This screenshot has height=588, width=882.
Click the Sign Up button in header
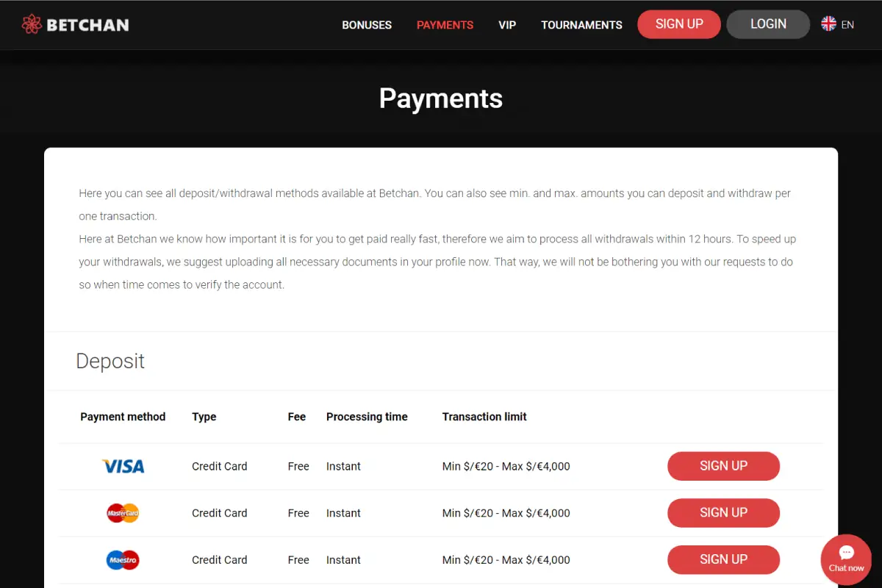(x=679, y=24)
